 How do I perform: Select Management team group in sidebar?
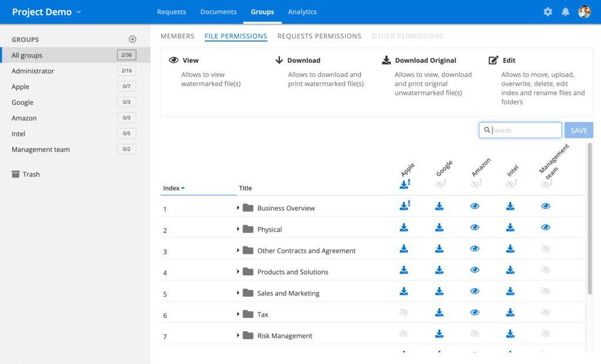75,149
